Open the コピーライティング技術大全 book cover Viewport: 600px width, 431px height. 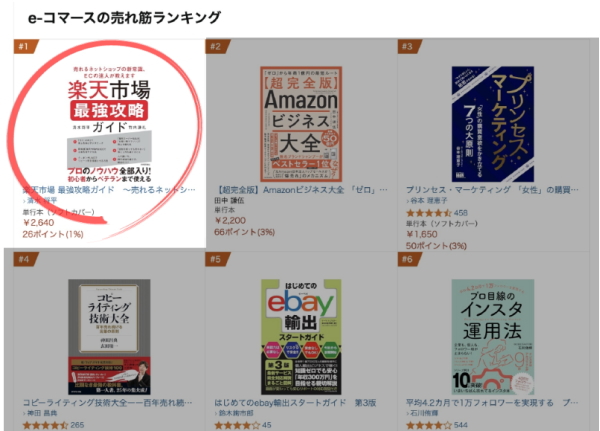coord(109,337)
